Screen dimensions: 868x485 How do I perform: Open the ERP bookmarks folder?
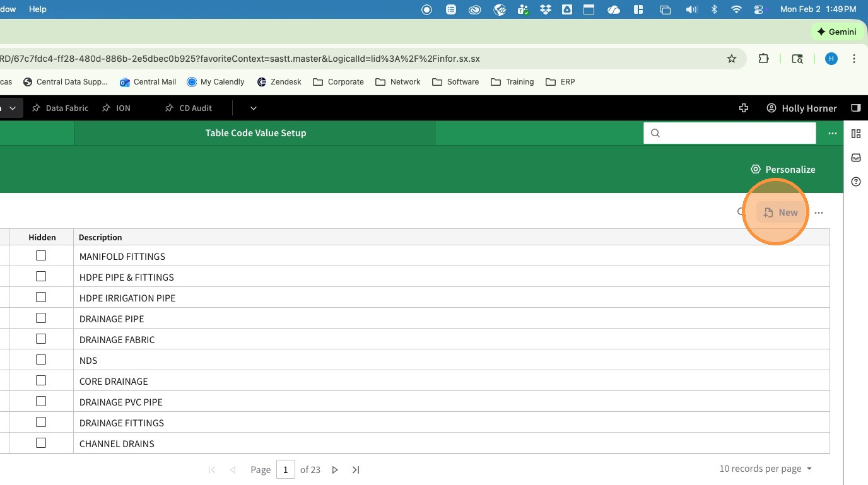tap(561, 82)
